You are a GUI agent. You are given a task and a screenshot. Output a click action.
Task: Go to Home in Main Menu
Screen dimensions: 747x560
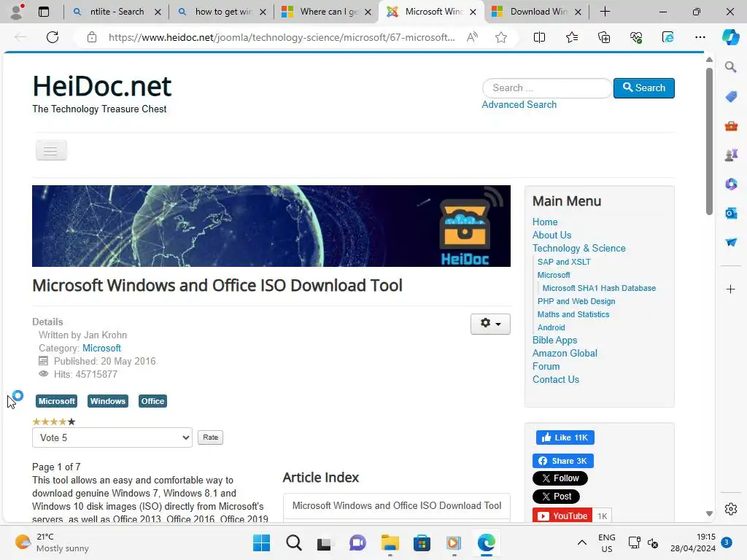tap(545, 222)
